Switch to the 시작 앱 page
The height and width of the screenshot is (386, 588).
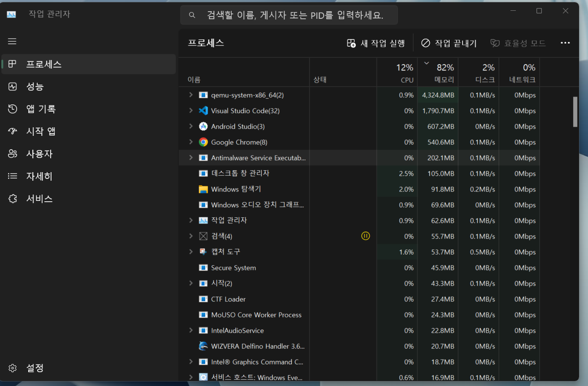click(89, 131)
